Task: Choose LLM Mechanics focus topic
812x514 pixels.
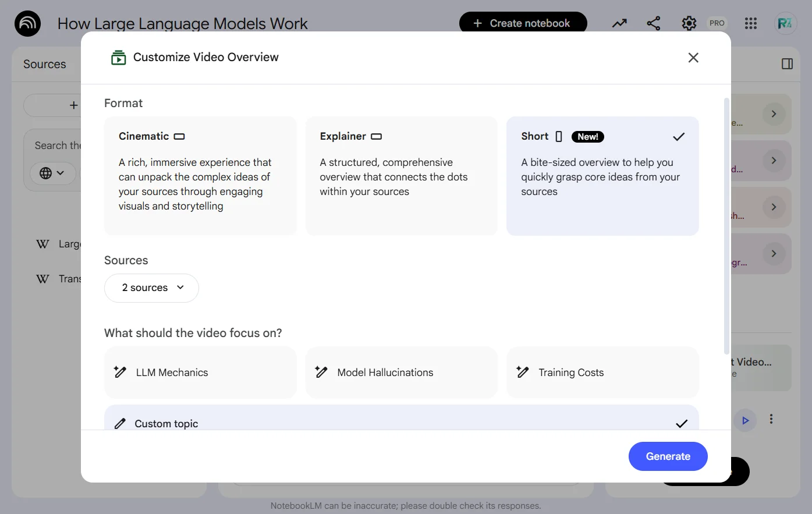Action: pos(200,373)
